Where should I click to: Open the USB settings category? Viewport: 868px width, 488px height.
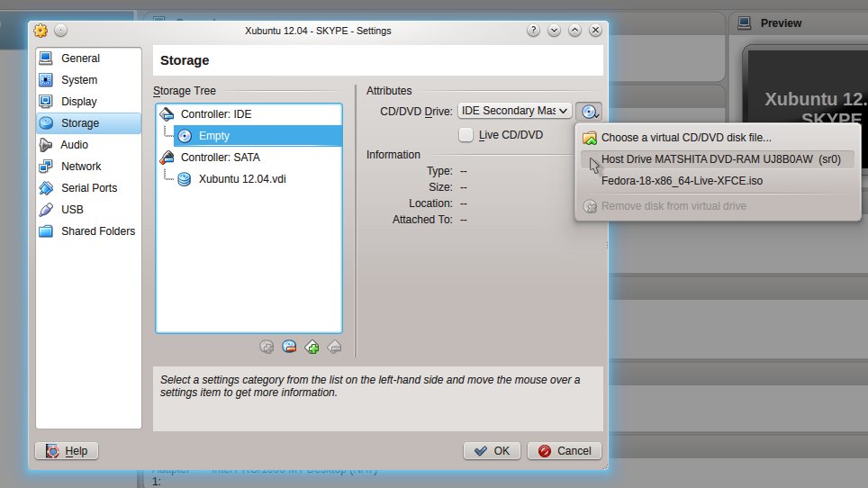88,209
